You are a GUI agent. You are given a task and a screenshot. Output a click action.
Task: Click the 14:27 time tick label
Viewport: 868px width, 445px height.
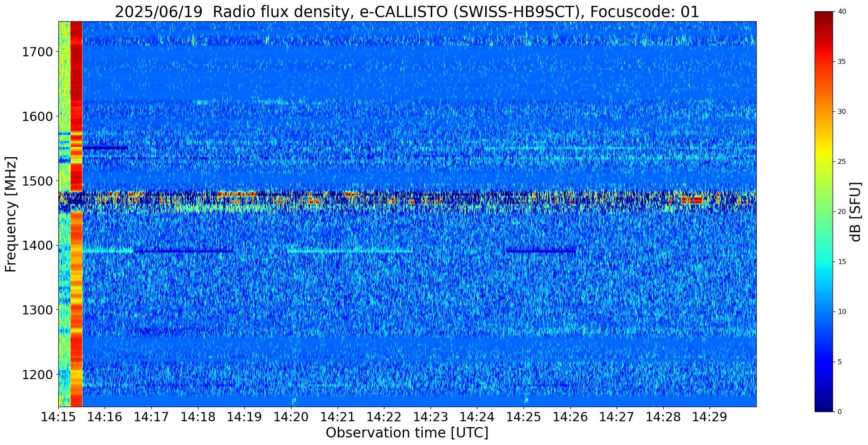(617, 417)
